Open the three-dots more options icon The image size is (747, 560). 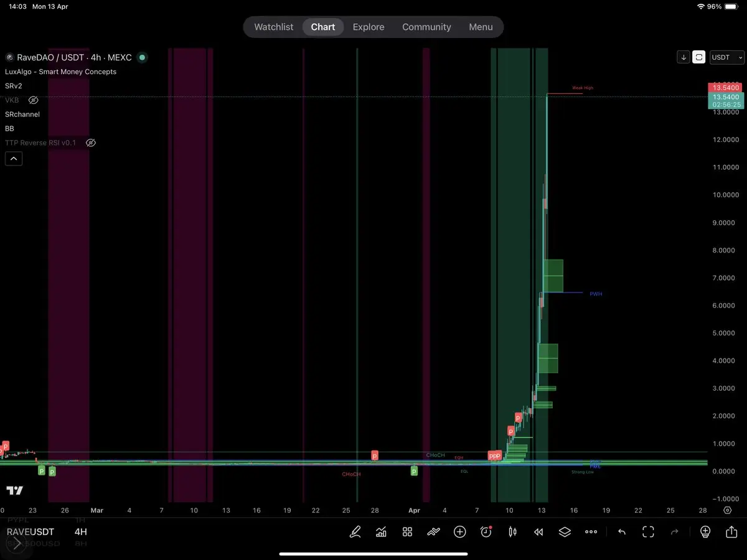point(591,532)
